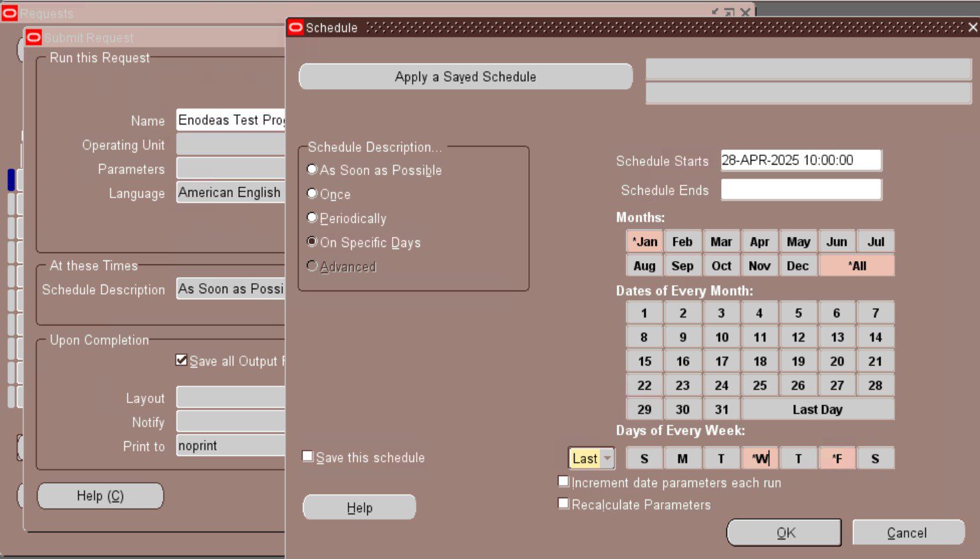Choose "Periodically" schedule description
980x559 pixels.
click(312, 218)
